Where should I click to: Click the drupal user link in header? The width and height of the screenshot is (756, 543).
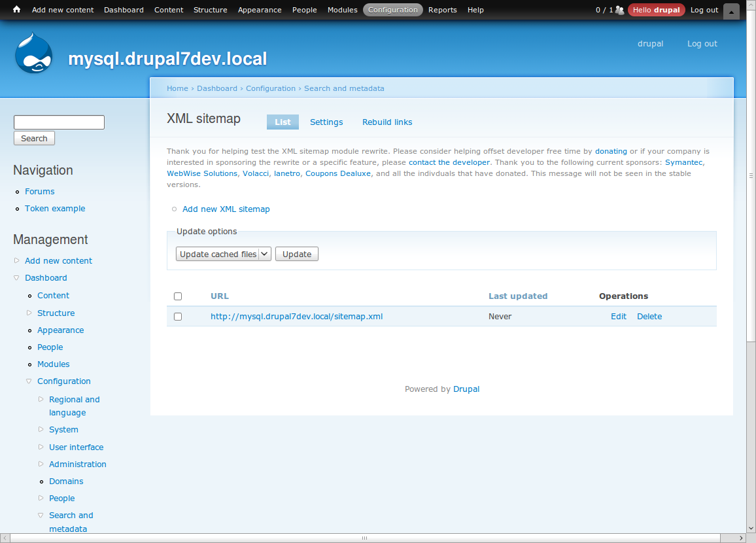pos(651,43)
